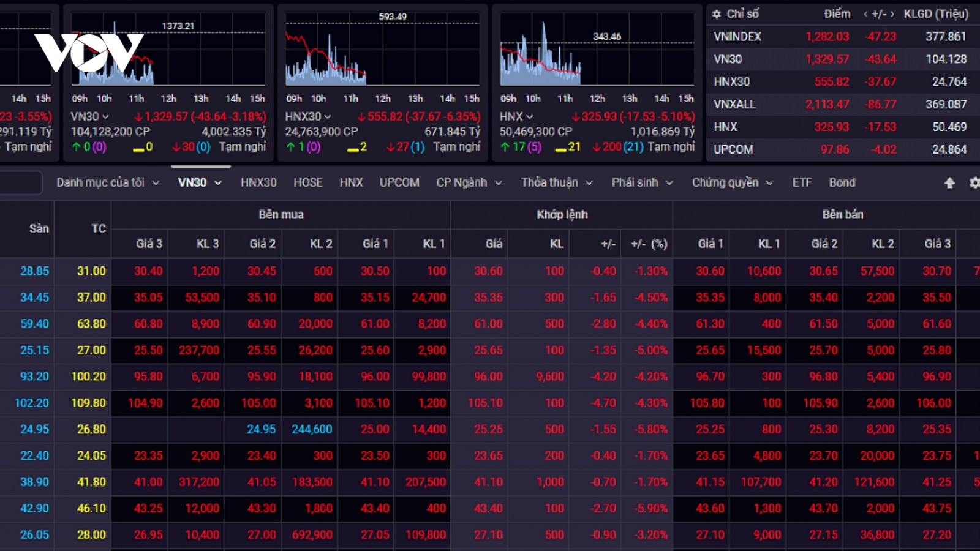980x551 pixels.
Task: Open the Chứng quyền dropdown
Action: (x=733, y=182)
